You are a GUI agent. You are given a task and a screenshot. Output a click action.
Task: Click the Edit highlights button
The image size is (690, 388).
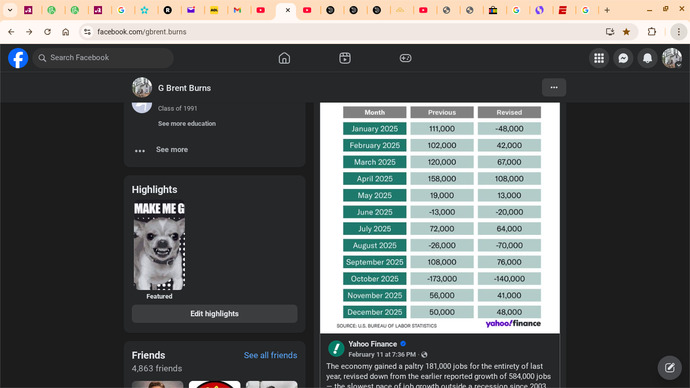click(214, 314)
